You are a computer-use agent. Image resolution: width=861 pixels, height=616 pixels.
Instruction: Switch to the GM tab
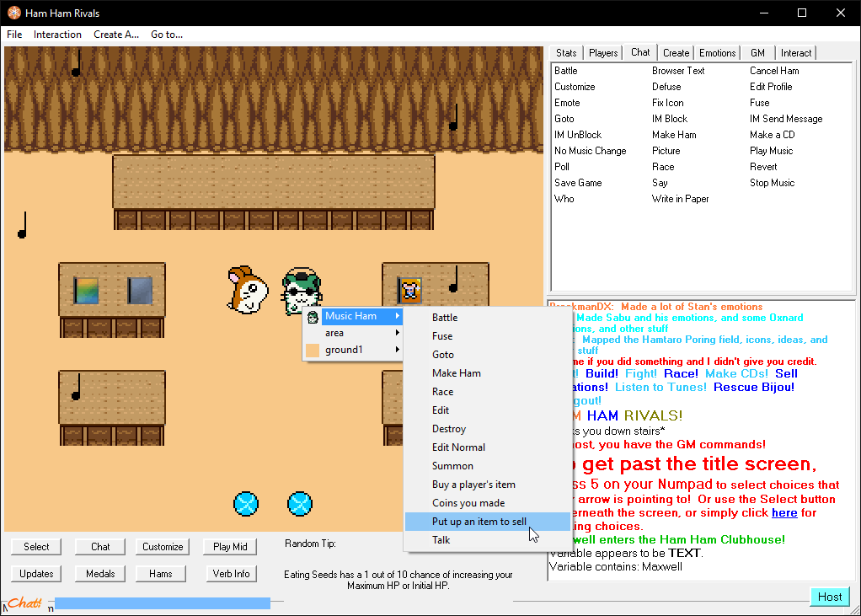pos(757,53)
